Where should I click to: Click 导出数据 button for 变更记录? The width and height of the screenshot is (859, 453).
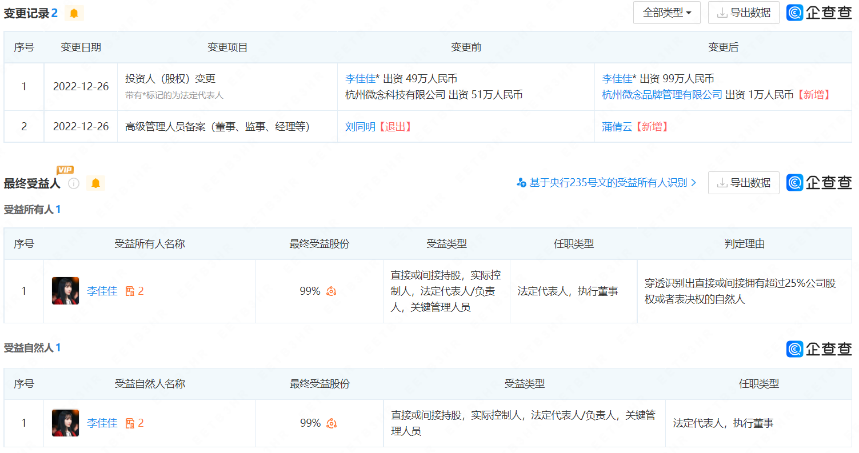[744, 13]
